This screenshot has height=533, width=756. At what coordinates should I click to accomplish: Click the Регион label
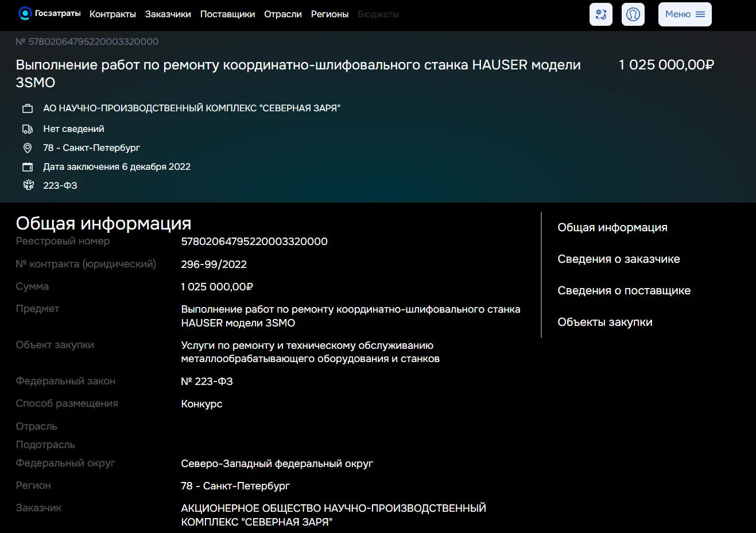tap(33, 486)
